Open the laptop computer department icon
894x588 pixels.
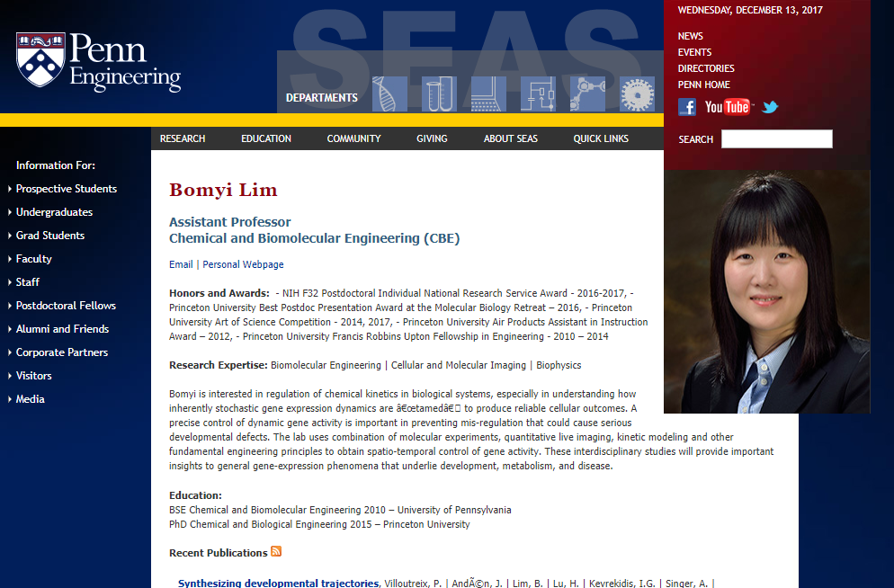click(x=486, y=94)
